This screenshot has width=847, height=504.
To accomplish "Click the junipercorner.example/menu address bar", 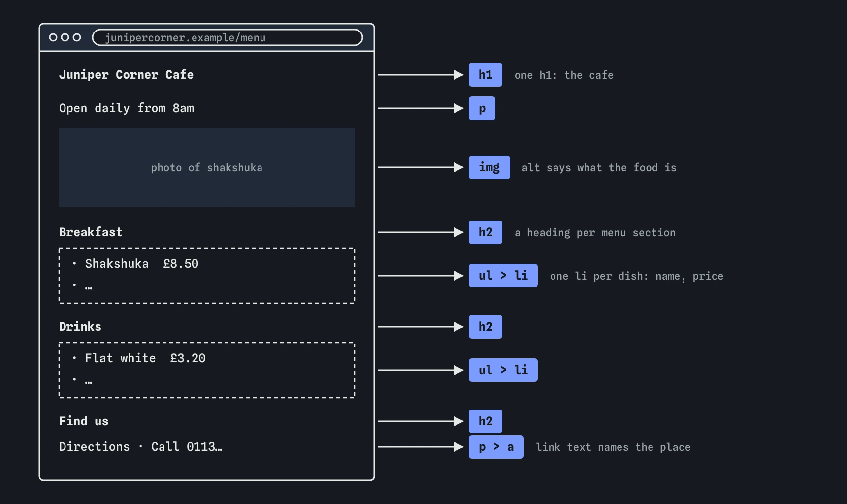I will pyautogui.click(x=228, y=37).
